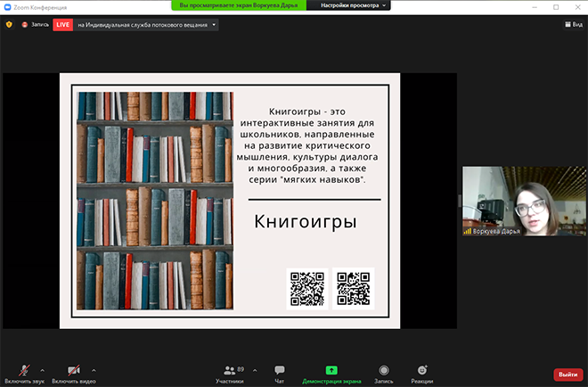Click the Zoom logo in the title bar
The width and height of the screenshot is (588, 387).
pos(6,5)
